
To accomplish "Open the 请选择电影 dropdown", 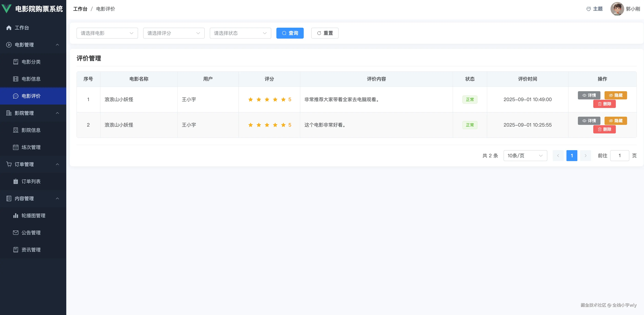I will [x=107, y=33].
